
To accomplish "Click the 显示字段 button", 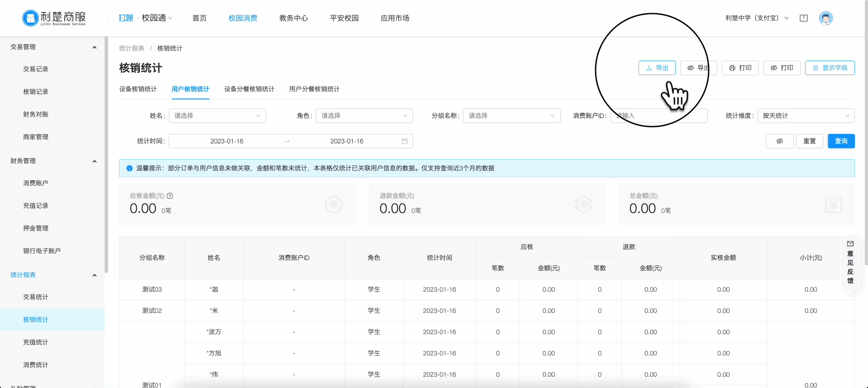I will coord(830,68).
